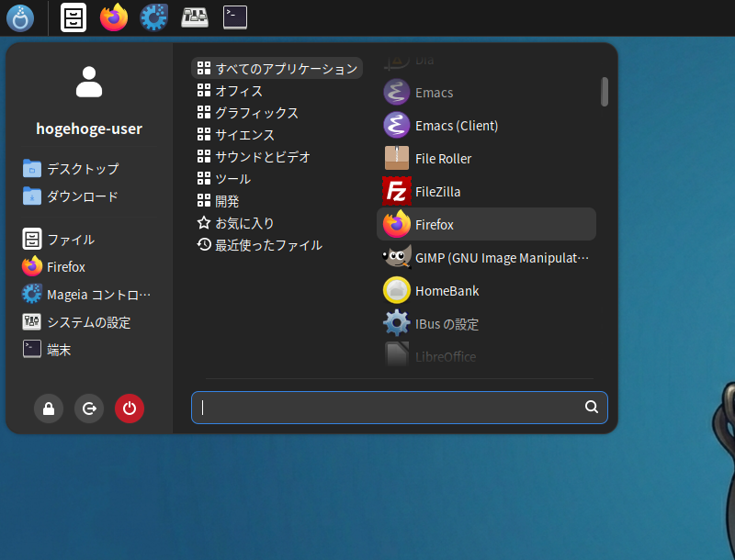The width and height of the screenshot is (735, 560).
Task: Lock the screen with padlock button
Action: (x=49, y=409)
